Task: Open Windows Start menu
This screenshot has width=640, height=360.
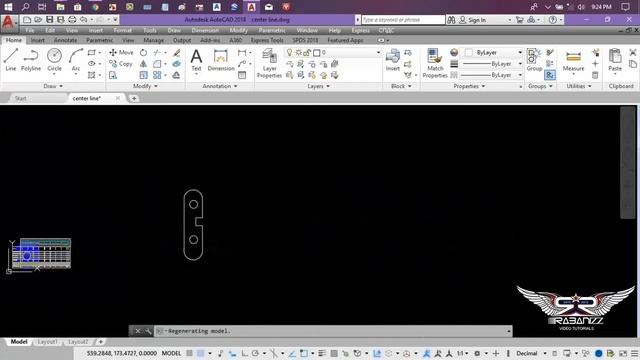Action: 8,7
